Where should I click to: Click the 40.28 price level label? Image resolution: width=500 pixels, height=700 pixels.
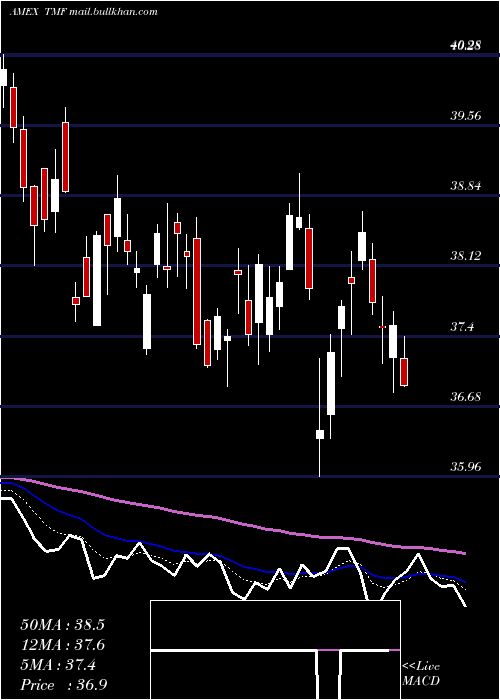pyautogui.click(x=466, y=46)
